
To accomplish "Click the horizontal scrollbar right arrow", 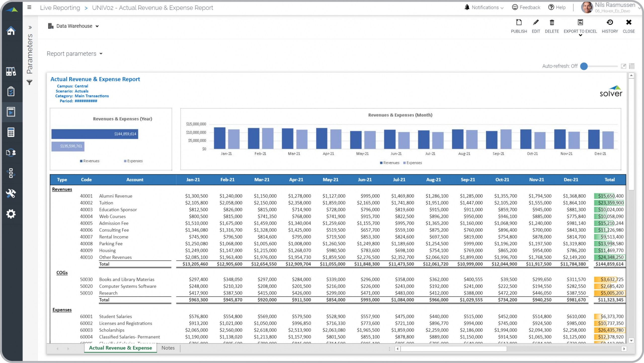I will click(x=624, y=349).
